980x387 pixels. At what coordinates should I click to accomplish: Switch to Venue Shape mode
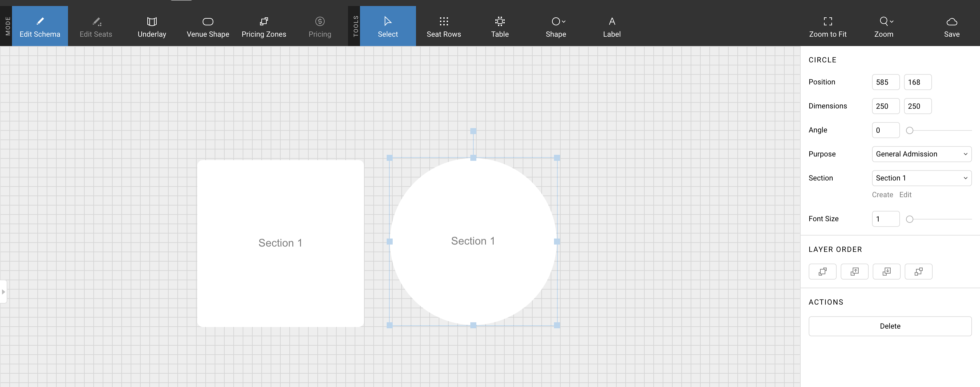(x=208, y=26)
